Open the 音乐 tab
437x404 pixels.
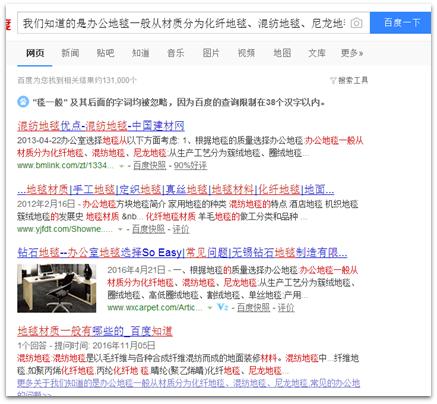click(x=176, y=53)
